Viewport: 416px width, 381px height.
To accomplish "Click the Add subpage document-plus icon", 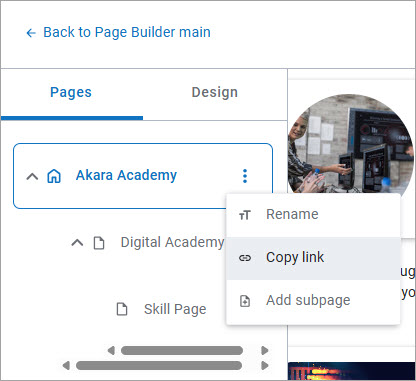I will (x=245, y=301).
